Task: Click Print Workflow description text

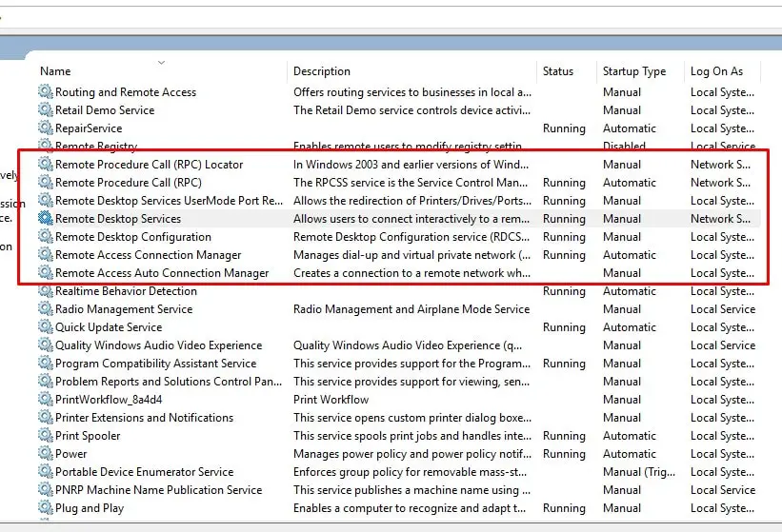Action: (x=331, y=400)
